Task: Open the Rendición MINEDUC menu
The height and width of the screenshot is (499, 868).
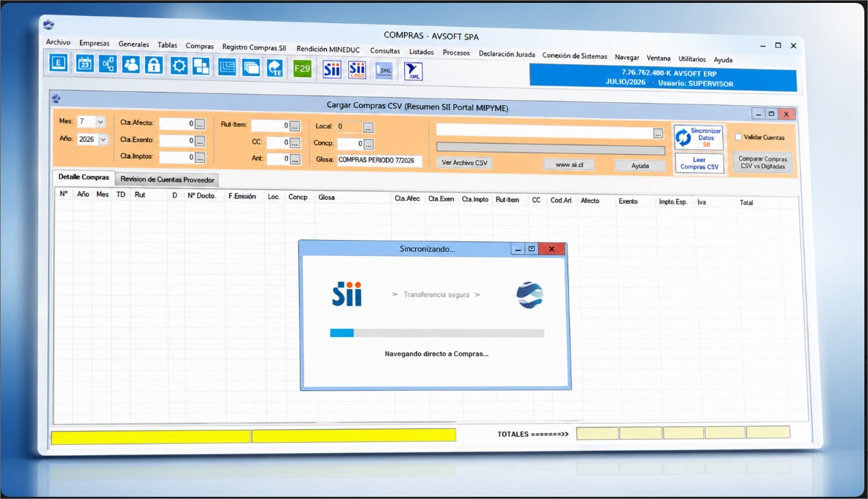Action: click(328, 50)
